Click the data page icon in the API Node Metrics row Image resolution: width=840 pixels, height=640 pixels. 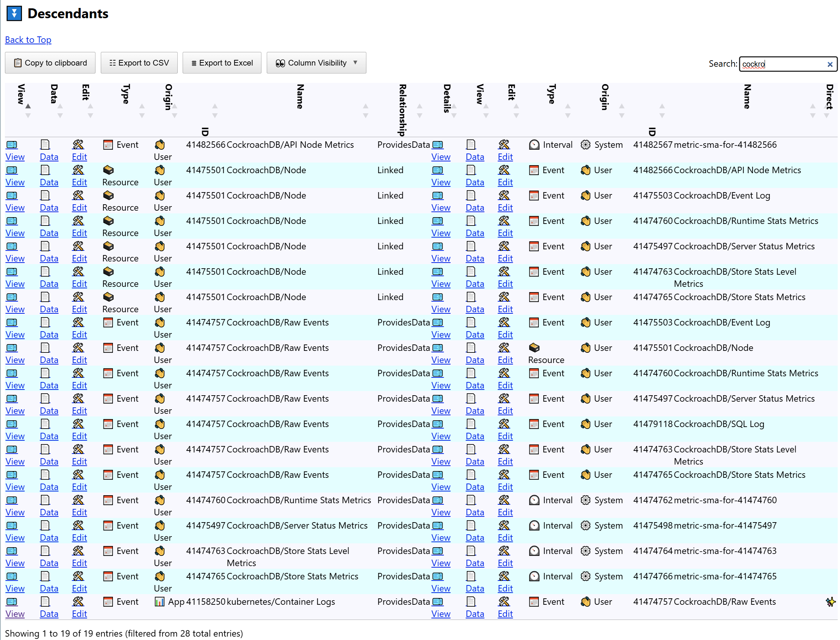tap(45, 145)
